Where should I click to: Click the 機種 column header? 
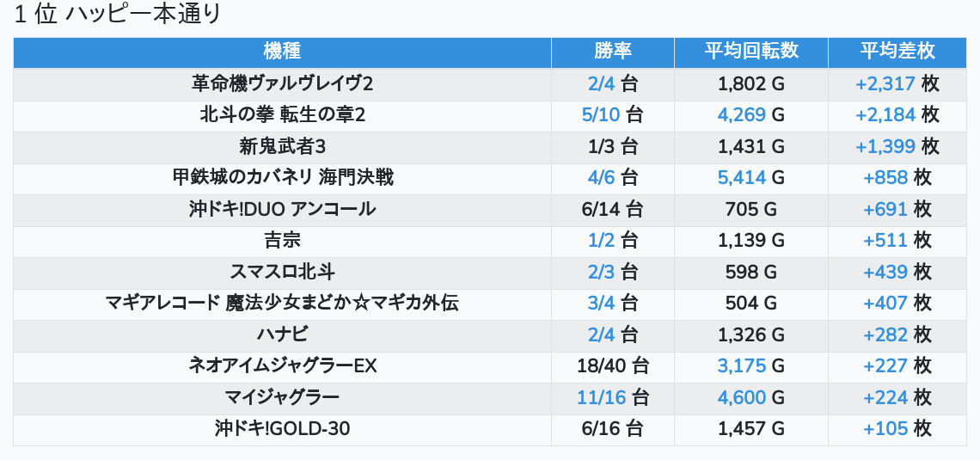(282, 52)
